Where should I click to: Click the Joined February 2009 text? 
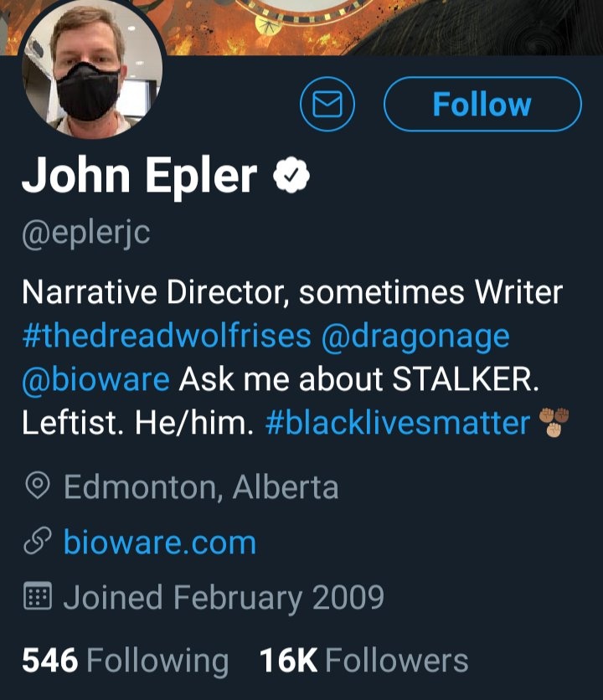tap(224, 598)
